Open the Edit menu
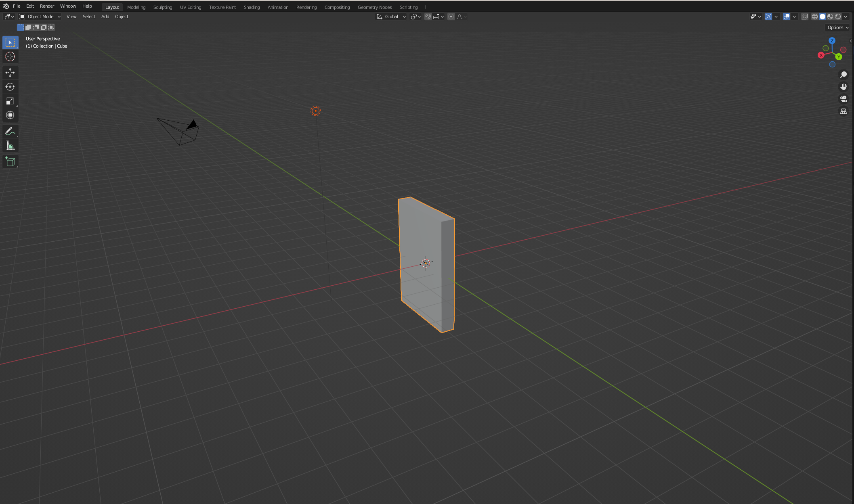 point(30,6)
